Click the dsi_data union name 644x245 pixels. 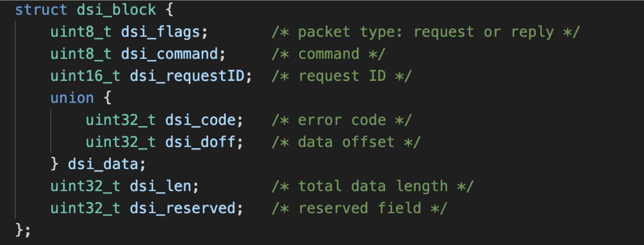pos(103,164)
